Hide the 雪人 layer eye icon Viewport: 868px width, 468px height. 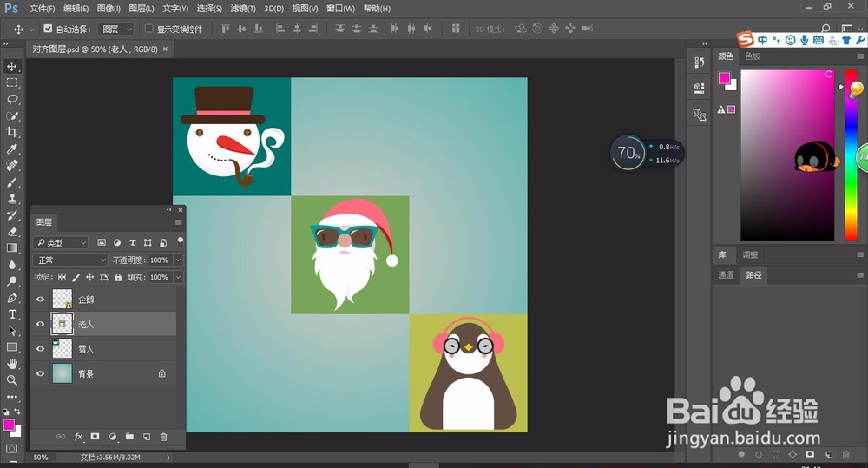[41, 349]
